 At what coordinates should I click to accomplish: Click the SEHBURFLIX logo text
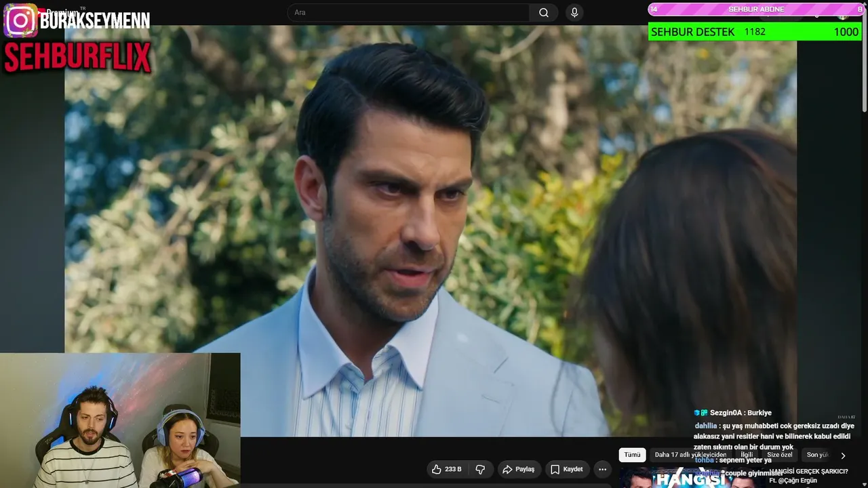(77, 58)
